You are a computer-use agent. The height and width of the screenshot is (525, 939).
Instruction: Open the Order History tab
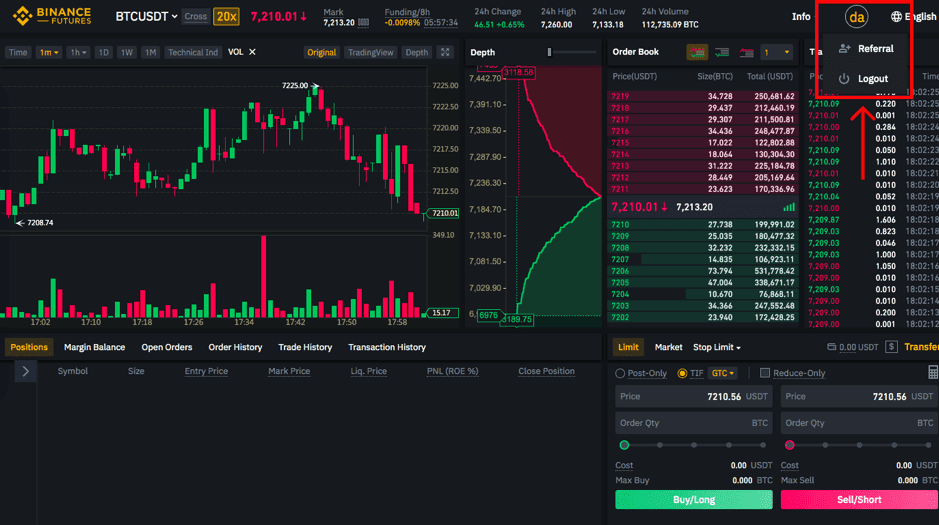[235, 347]
